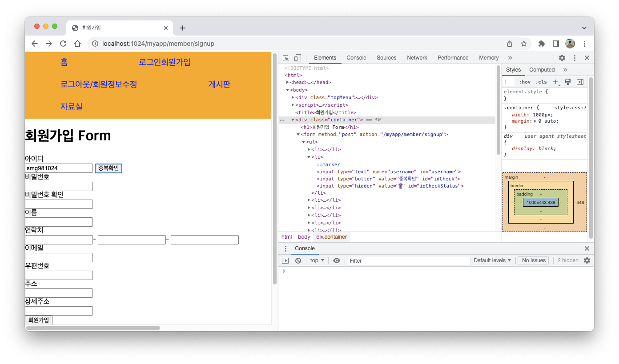Switch to the Console tab in top bar

point(357,58)
